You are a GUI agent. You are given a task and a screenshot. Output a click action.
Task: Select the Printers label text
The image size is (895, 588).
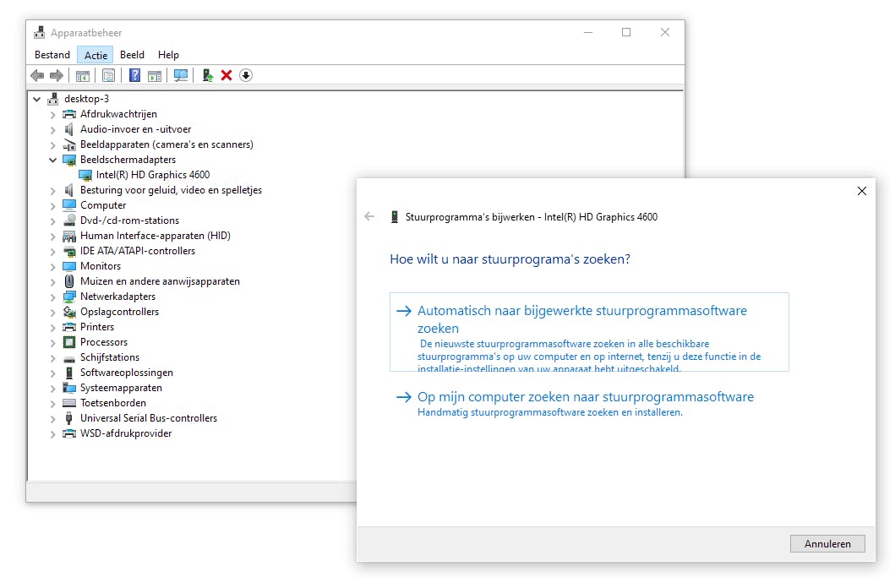97,327
